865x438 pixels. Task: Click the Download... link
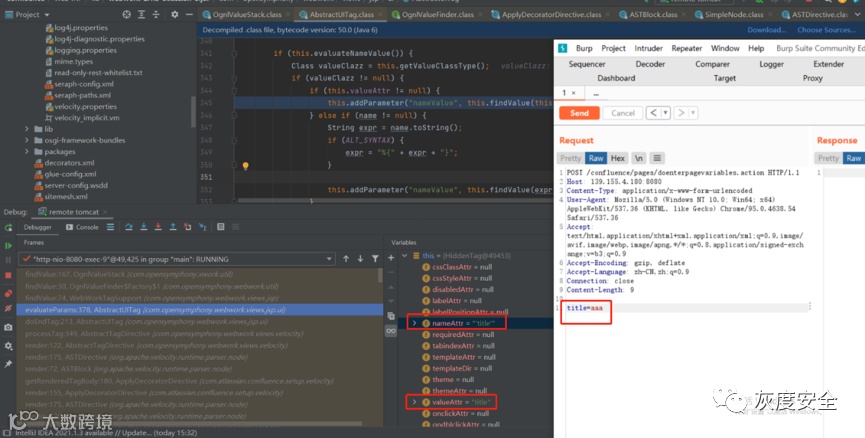click(767, 30)
